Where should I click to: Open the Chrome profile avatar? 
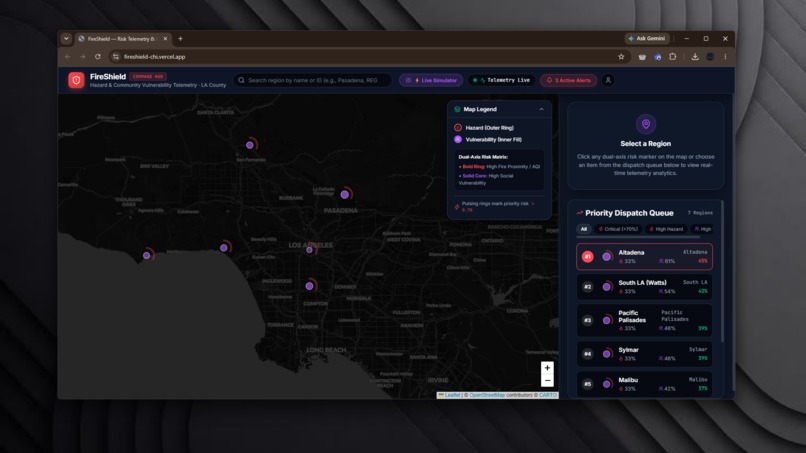coord(710,57)
